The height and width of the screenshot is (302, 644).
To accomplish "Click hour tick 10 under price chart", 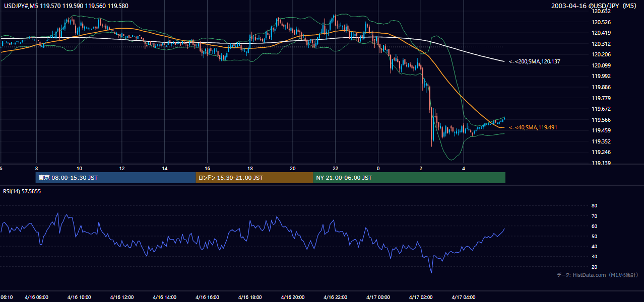I will (x=79, y=168).
